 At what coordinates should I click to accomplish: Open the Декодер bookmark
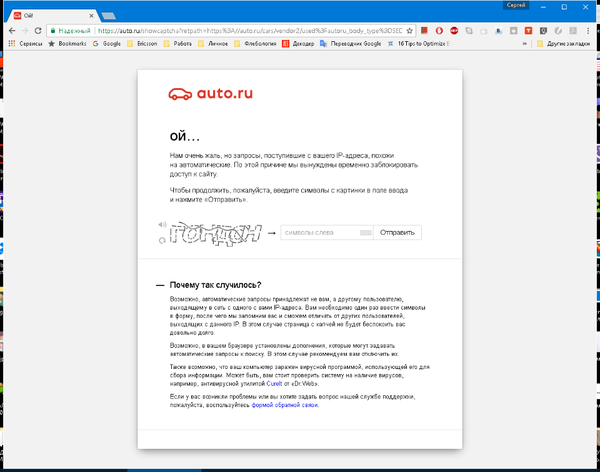(x=298, y=44)
